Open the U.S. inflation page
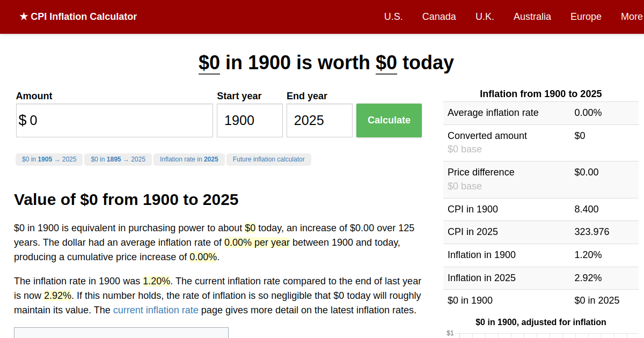The height and width of the screenshot is (338, 644). pyautogui.click(x=393, y=17)
